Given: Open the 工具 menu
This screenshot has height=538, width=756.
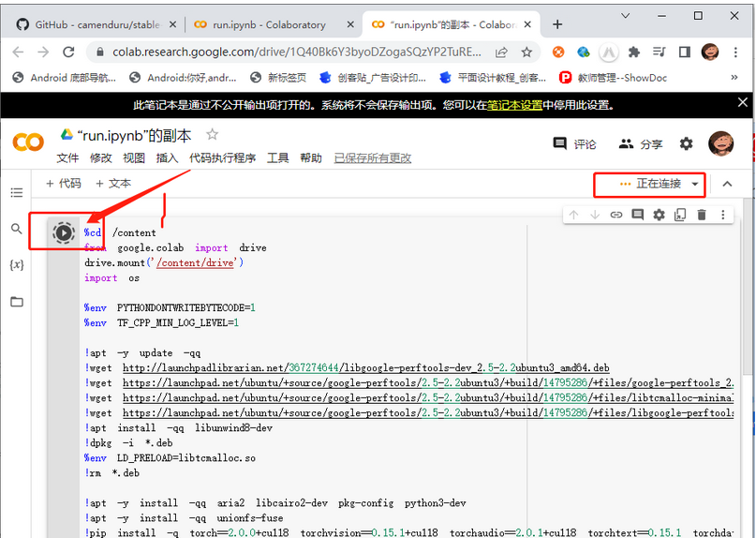Looking at the screenshot, I should click(x=277, y=157).
